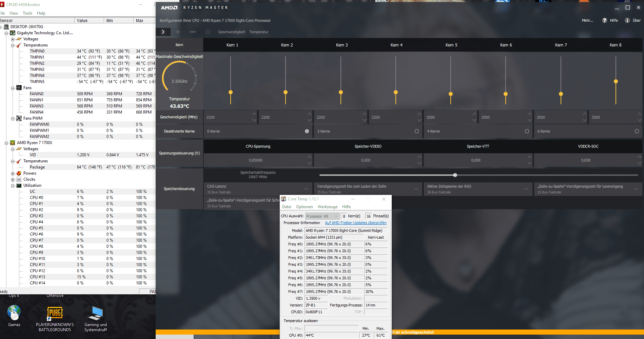Click the Core Temp title bar icon
Viewport: 644px width, 339px height.
click(x=284, y=199)
